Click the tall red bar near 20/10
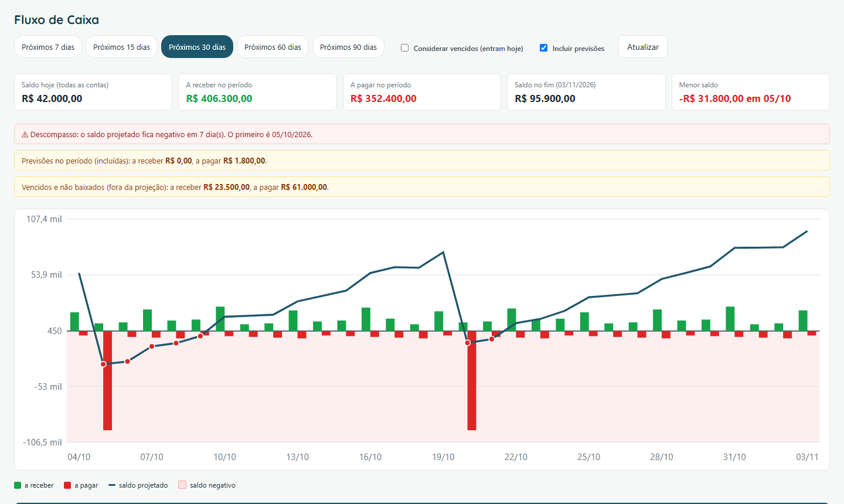The width and height of the screenshot is (844, 504). [472, 380]
